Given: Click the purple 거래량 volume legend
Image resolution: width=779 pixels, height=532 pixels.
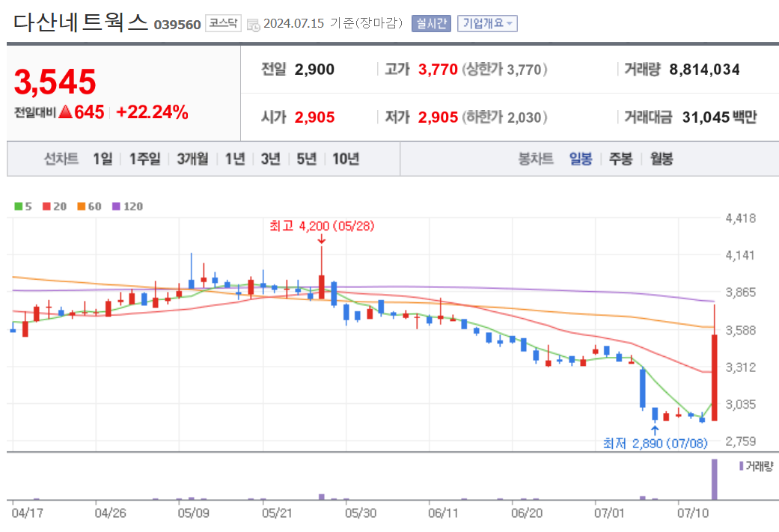Looking at the screenshot, I should [756, 466].
